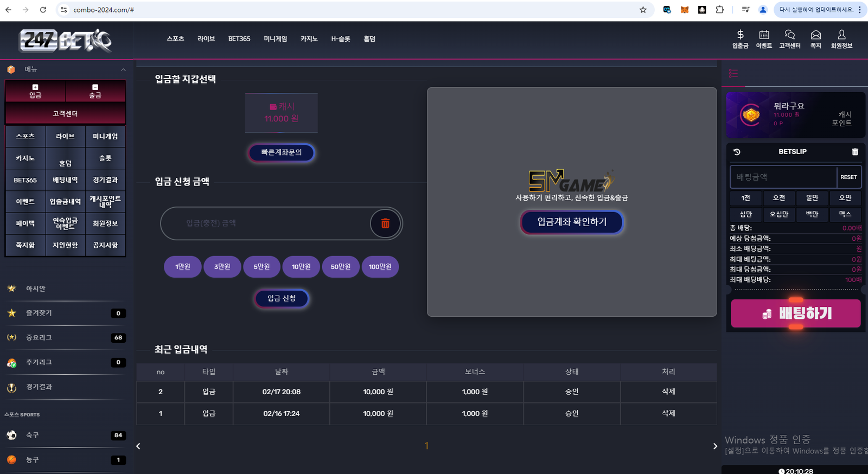Click the 배팅금액 input field
The height and width of the screenshot is (474, 868).
(x=783, y=177)
